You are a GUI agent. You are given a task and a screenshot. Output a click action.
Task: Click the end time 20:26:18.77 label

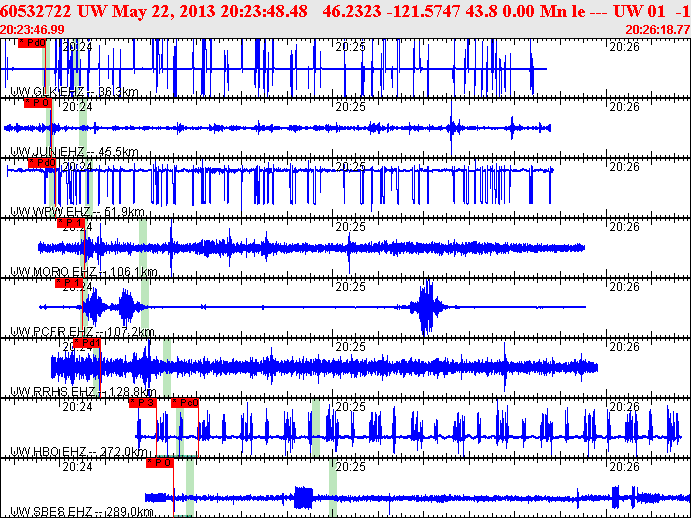pos(655,30)
